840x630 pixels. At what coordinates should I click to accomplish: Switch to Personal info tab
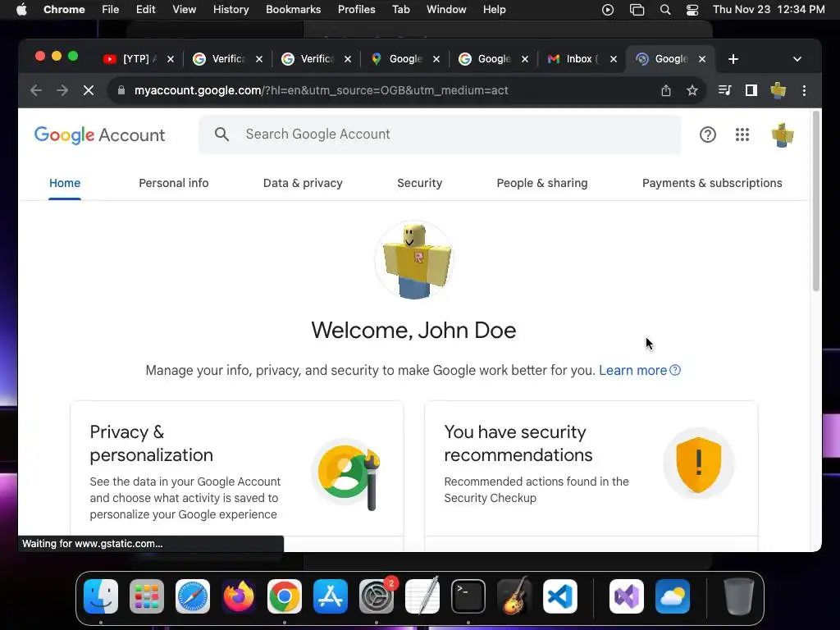[x=174, y=183]
